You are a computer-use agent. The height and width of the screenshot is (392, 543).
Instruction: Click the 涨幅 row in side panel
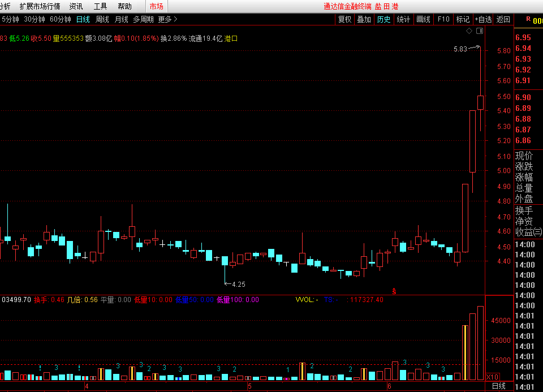tap(524, 177)
